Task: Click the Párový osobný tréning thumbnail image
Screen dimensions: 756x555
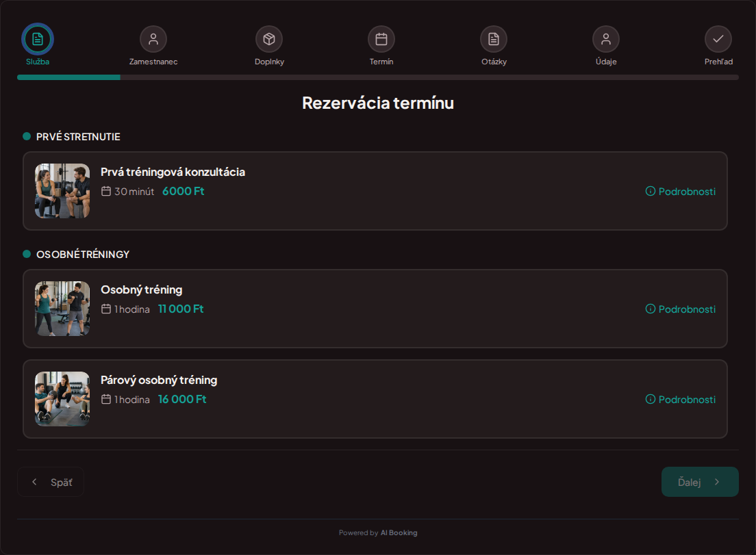Action: 62,399
